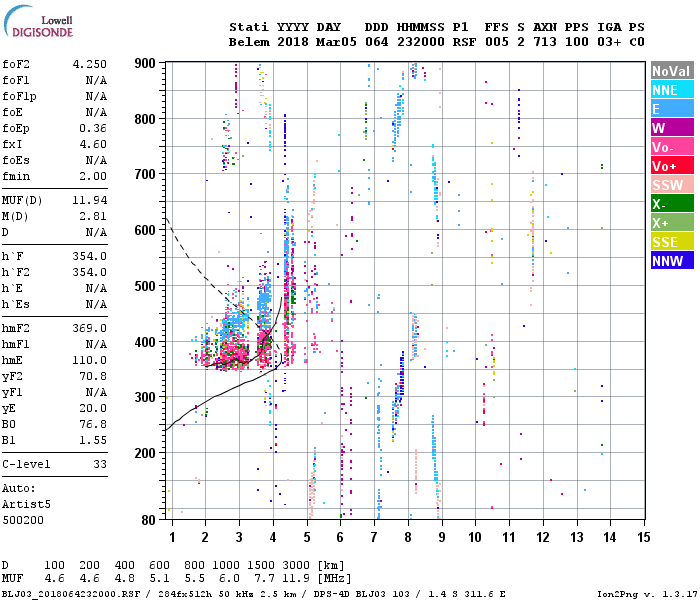Click the foF2 value 4.250

click(x=90, y=64)
